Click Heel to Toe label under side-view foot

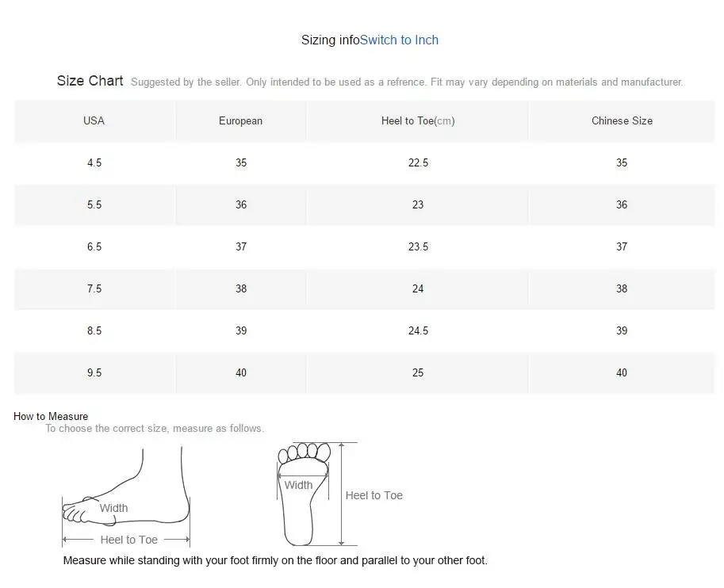[x=128, y=540]
